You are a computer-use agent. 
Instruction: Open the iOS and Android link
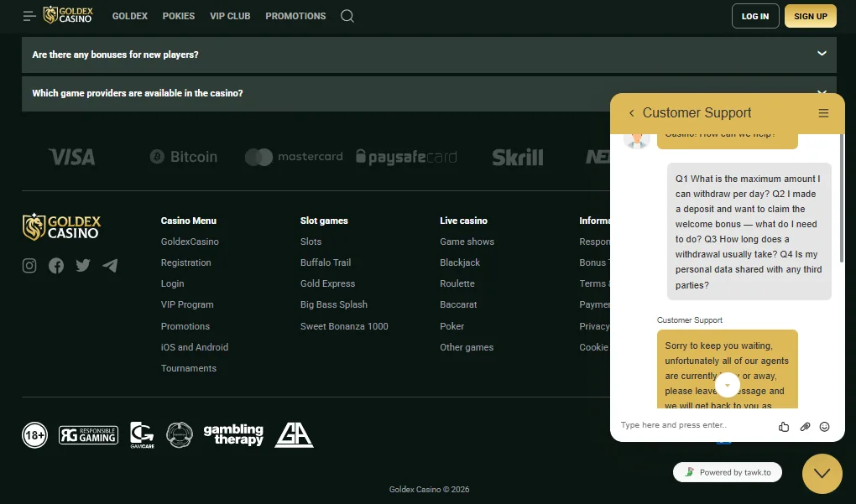195,347
